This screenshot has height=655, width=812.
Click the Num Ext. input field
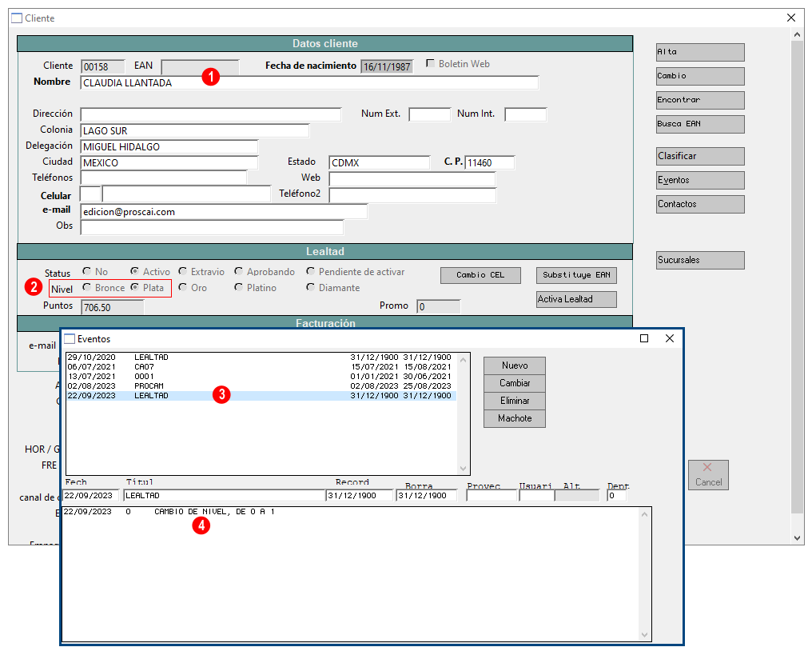[x=429, y=114]
